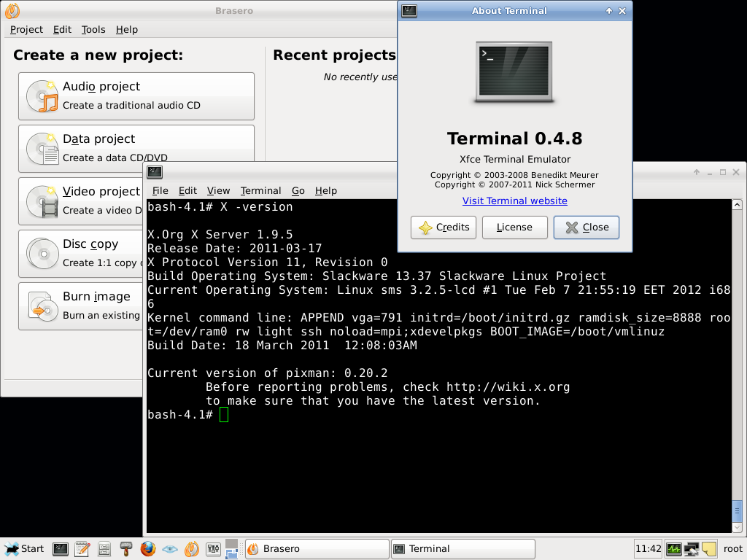The image size is (747, 560).
Task: Open the Terminal menu in the terminal menubar
Action: (260, 190)
